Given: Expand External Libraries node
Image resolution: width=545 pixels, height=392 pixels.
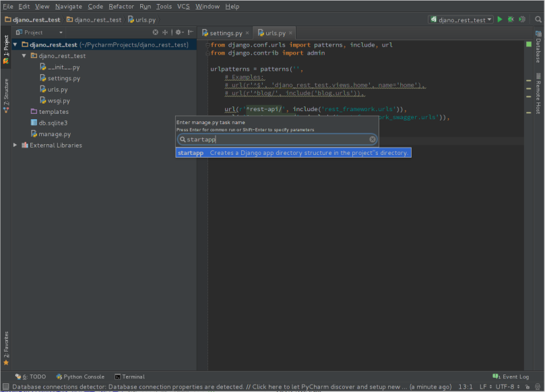Looking at the screenshot, I should point(15,145).
